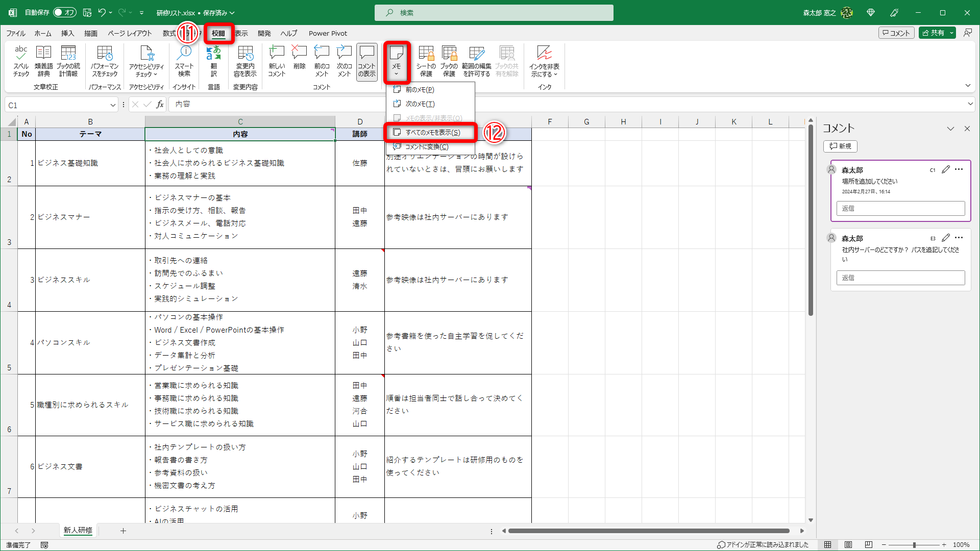Open ブックの保護 settings
The image size is (980, 551).
[x=449, y=60]
